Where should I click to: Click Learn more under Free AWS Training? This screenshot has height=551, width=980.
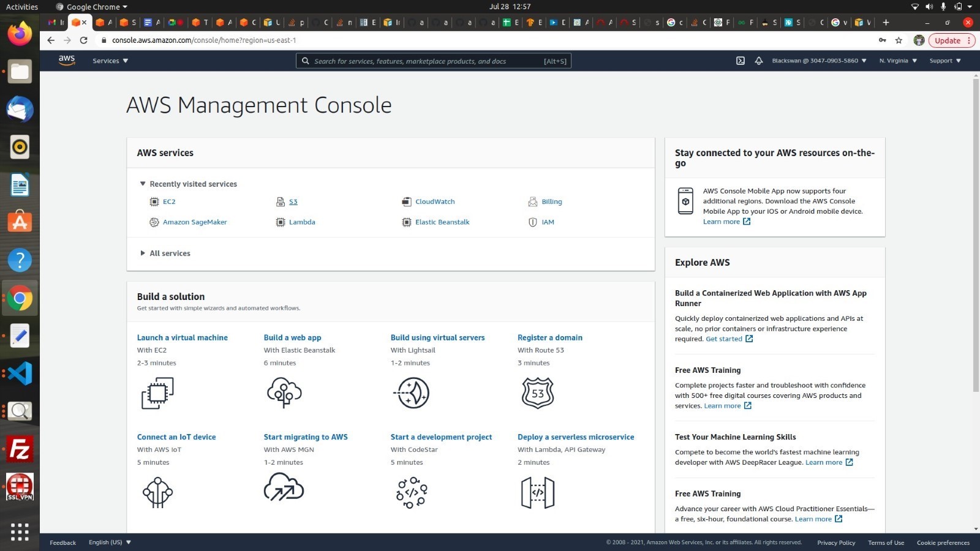pos(723,405)
